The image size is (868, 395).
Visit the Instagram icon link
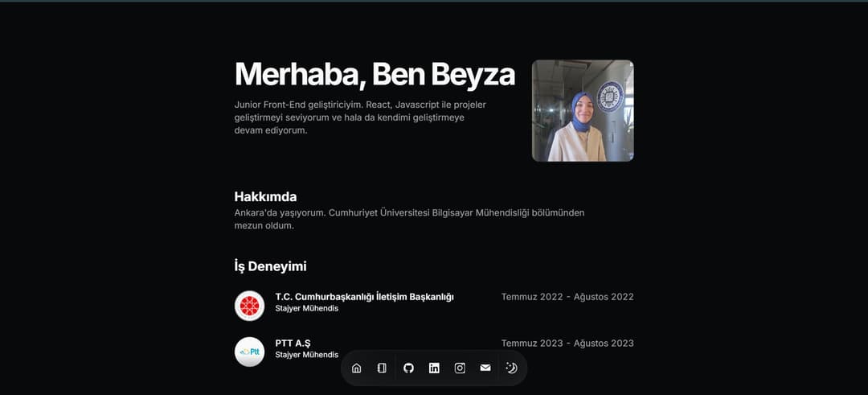460,368
